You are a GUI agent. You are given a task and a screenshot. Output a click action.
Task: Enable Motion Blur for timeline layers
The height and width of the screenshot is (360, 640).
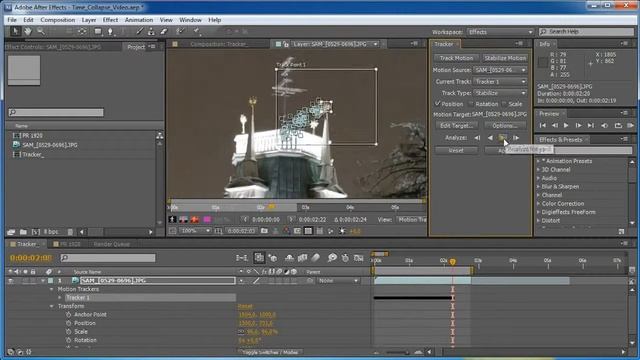(x=316, y=258)
